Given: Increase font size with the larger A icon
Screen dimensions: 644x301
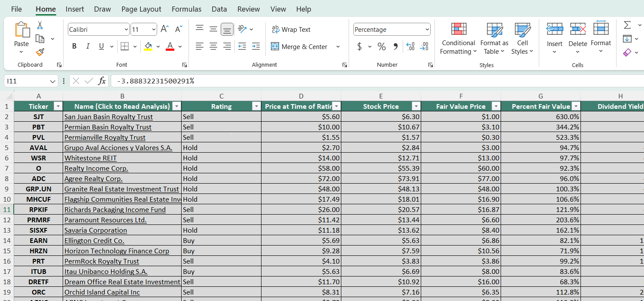Looking at the screenshot, I should [x=164, y=29].
